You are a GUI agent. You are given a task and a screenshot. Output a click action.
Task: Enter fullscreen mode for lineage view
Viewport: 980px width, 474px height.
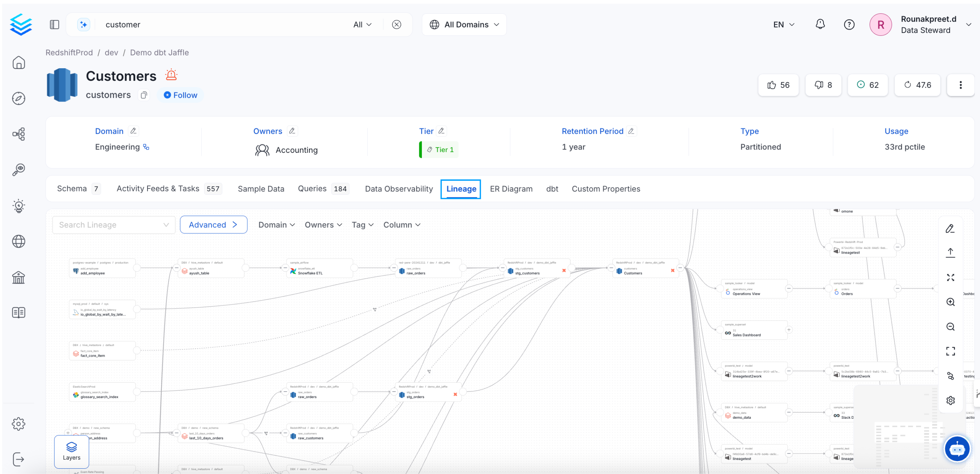click(x=950, y=351)
